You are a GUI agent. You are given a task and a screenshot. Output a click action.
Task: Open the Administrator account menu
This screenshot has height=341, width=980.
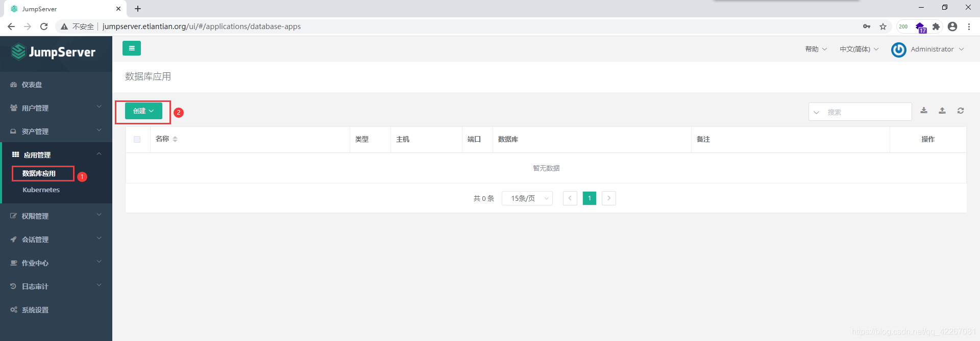937,49
